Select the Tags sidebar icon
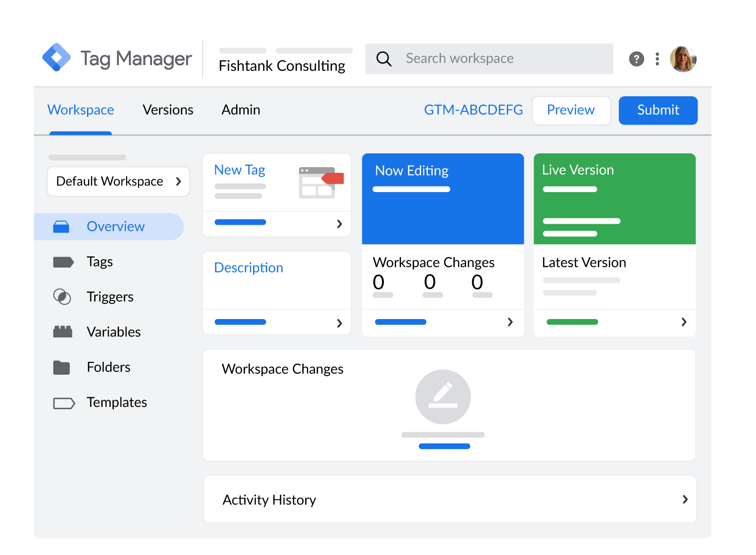756x555 pixels. click(x=64, y=261)
